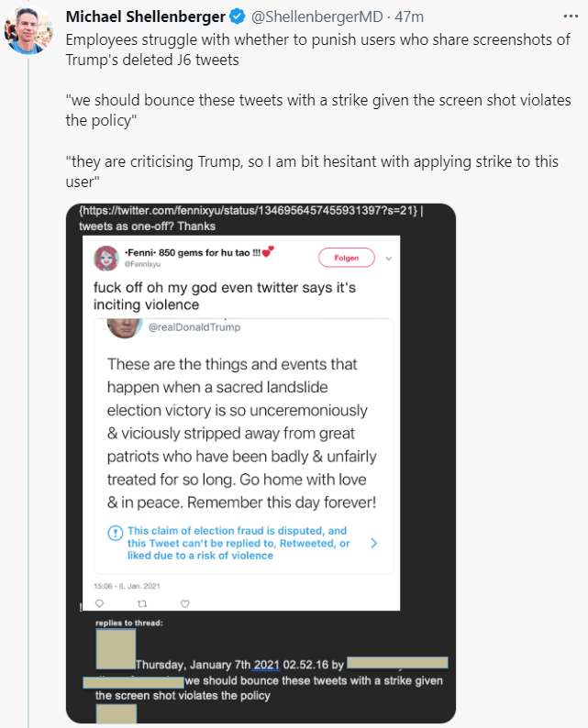Open the @realDonaldTrump handle
The image size is (588, 728).
(191, 327)
